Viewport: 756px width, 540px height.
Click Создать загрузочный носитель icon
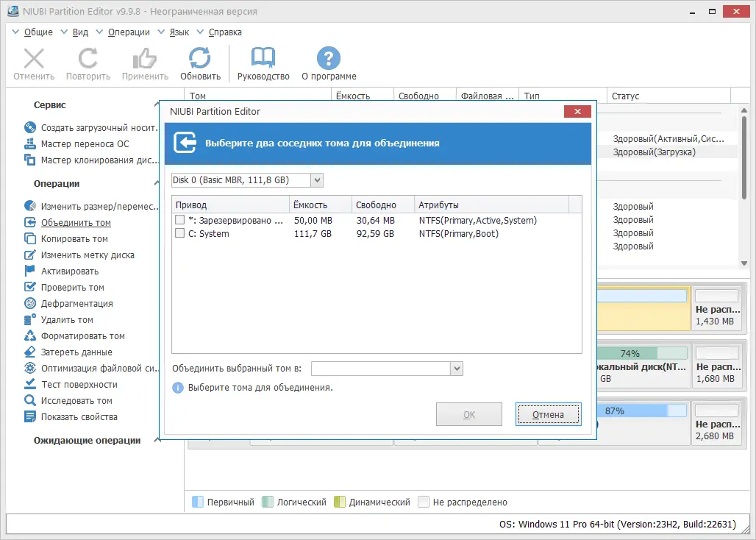30,127
